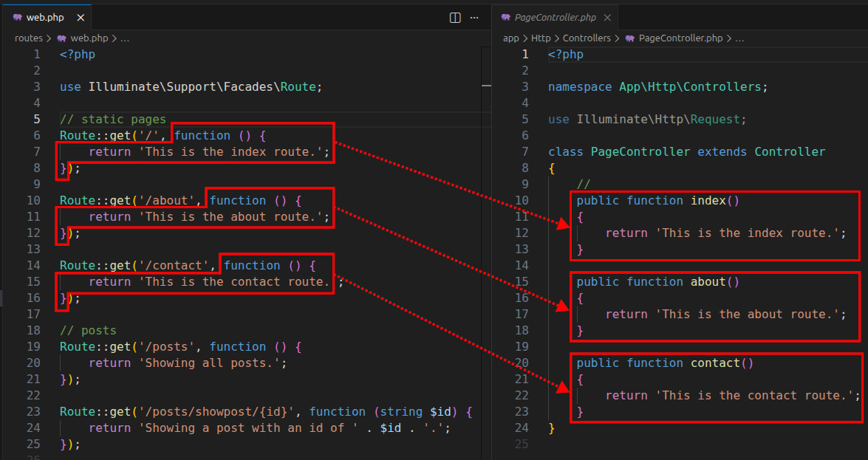This screenshot has height=460, width=868.
Task: Click 'web.php' in the left breadcrumb
Action: point(89,38)
